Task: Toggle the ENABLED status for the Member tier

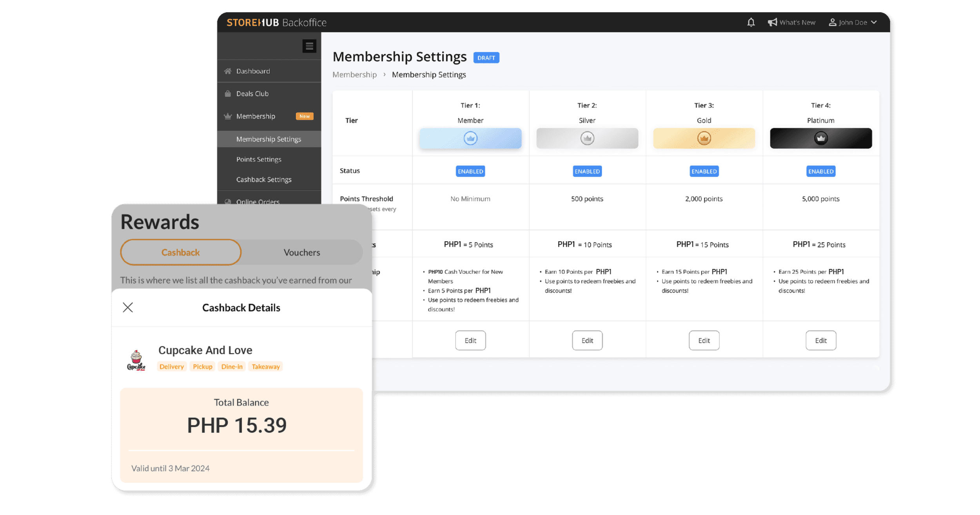Action: click(470, 171)
